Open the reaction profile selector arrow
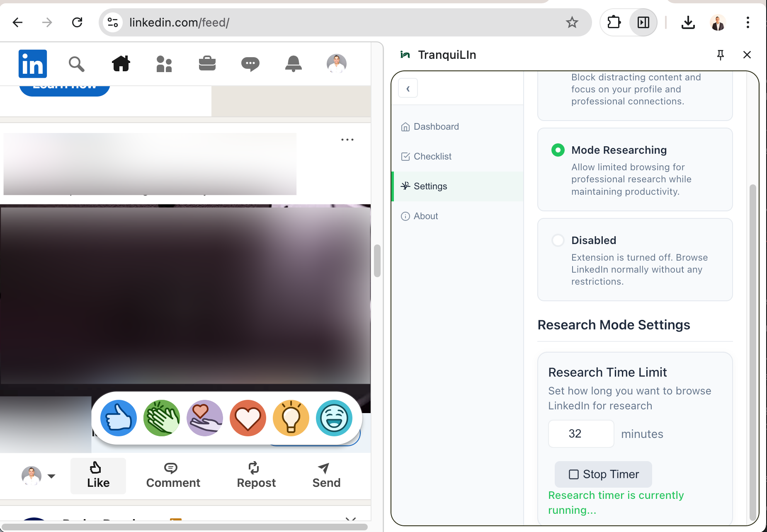767x532 pixels. pos(51,476)
